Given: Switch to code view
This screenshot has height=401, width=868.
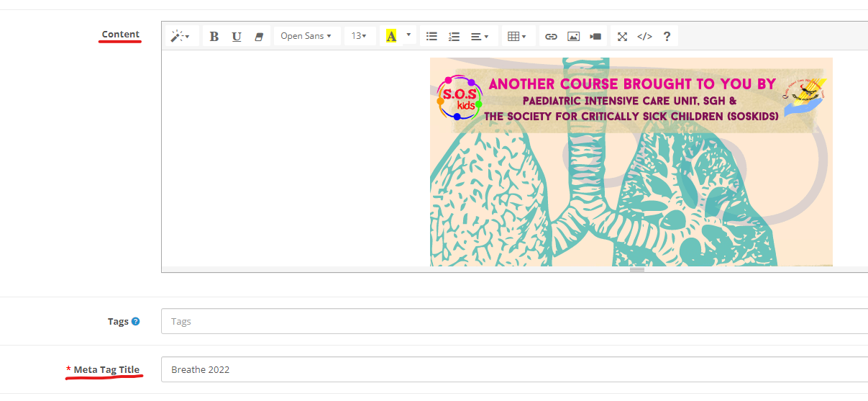Looking at the screenshot, I should pyautogui.click(x=645, y=36).
